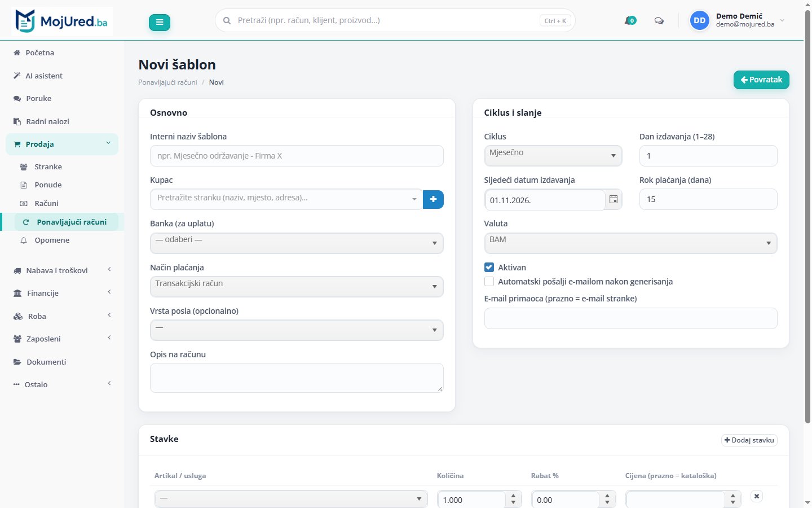
Task: Open the Kupac customer search dropdown
Action: click(x=286, y=199)
